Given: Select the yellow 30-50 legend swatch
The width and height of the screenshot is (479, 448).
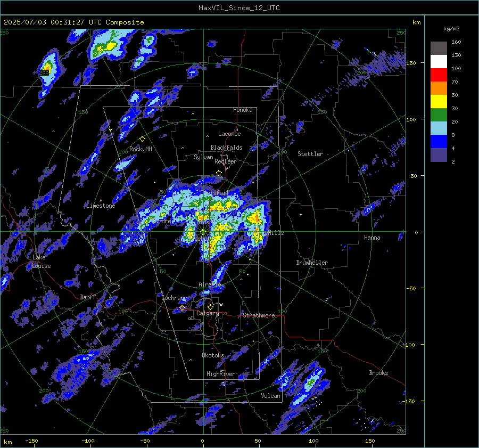Looking at the screenshot, I should click(x=439, y=102).
